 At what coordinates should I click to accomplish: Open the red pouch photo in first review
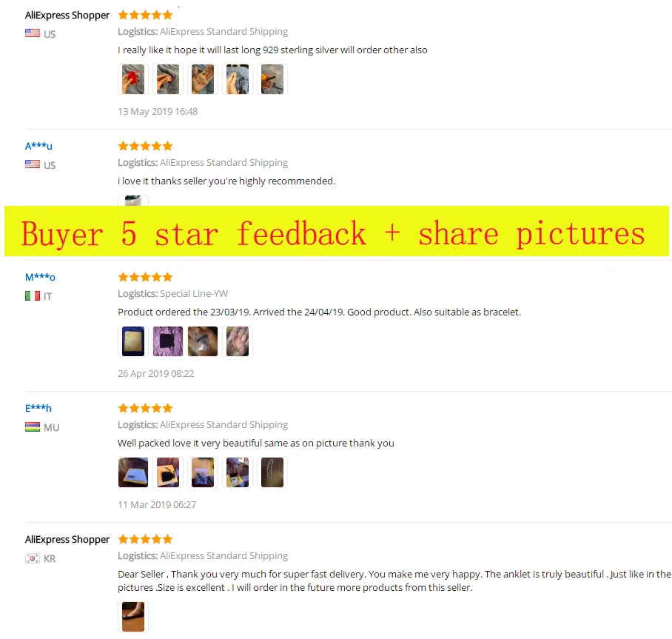[x=133, y=79]
